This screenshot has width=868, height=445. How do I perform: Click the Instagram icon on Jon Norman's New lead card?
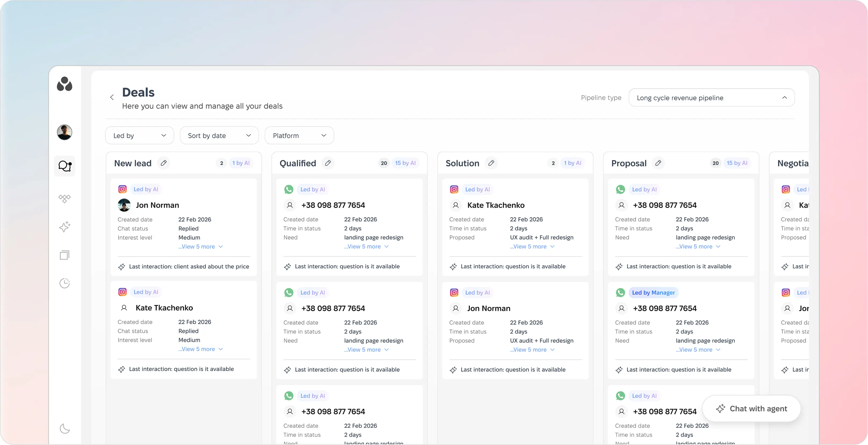(122, 189)
